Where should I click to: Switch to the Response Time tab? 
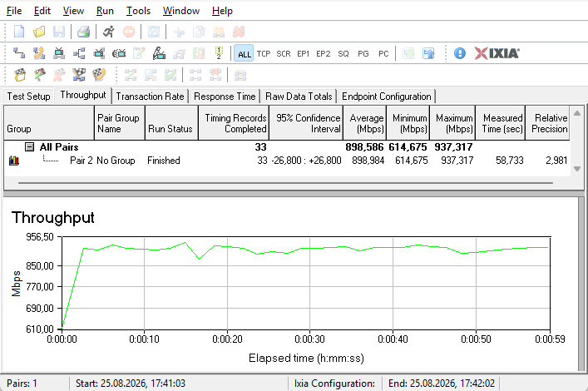[225, 97]
